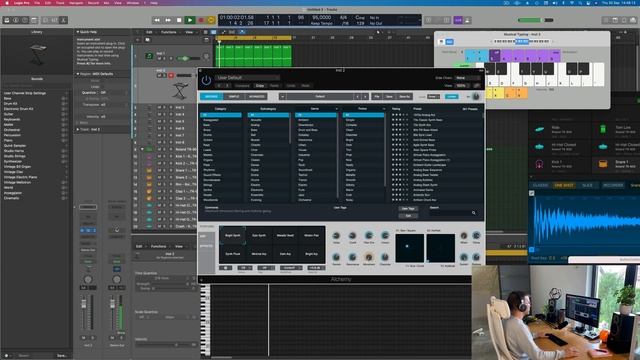This screenshot has width=640, height=360.
Task: Toggle the Alchemy plug-in power button
Action: (x=206, y=80)
